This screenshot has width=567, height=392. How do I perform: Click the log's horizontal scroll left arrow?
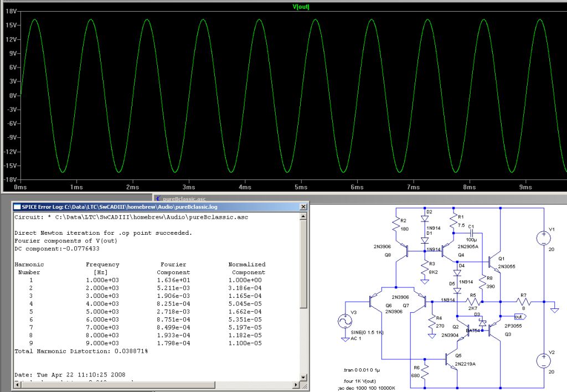(x=16, y=385)
